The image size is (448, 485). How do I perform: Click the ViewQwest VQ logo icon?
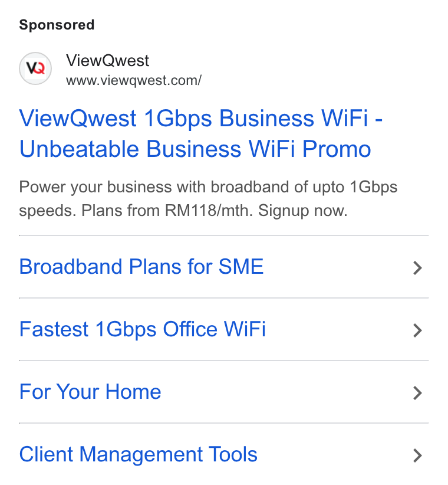pyautogui.click(x=35, y=68)
